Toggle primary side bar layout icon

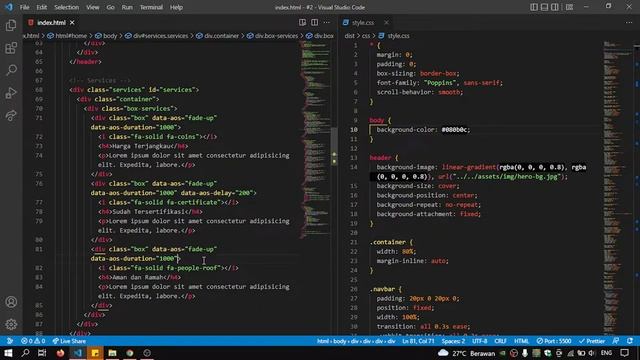tap(534, 7)
